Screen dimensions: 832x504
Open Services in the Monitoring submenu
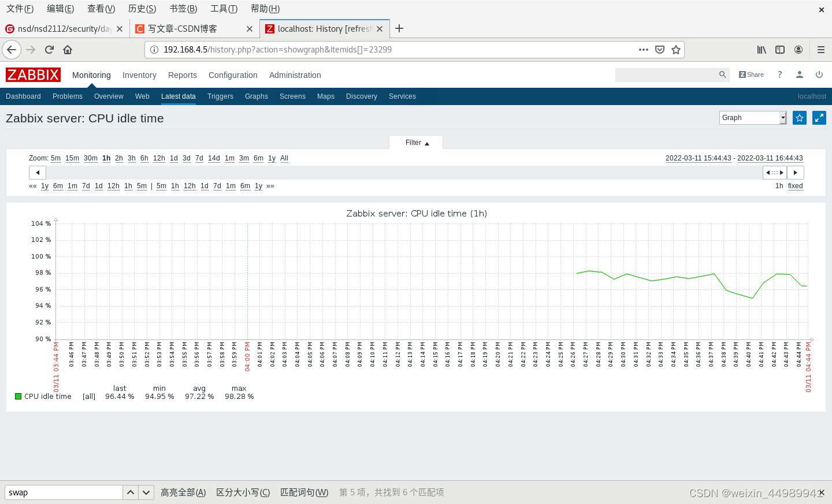pos(402,96)
